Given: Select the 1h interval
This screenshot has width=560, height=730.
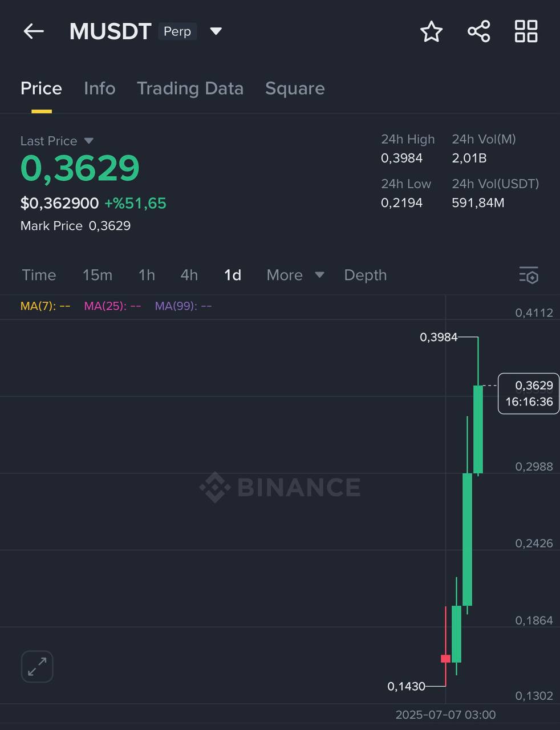Looking at the screenshot, I should [x=147, y=275].
